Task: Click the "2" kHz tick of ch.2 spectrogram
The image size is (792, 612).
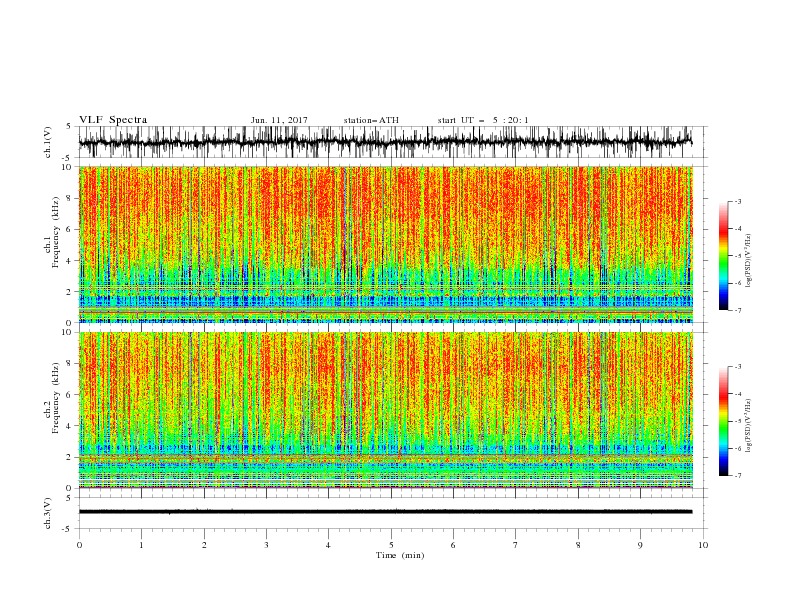Action: pyautogui.click(x=69, y=457)
